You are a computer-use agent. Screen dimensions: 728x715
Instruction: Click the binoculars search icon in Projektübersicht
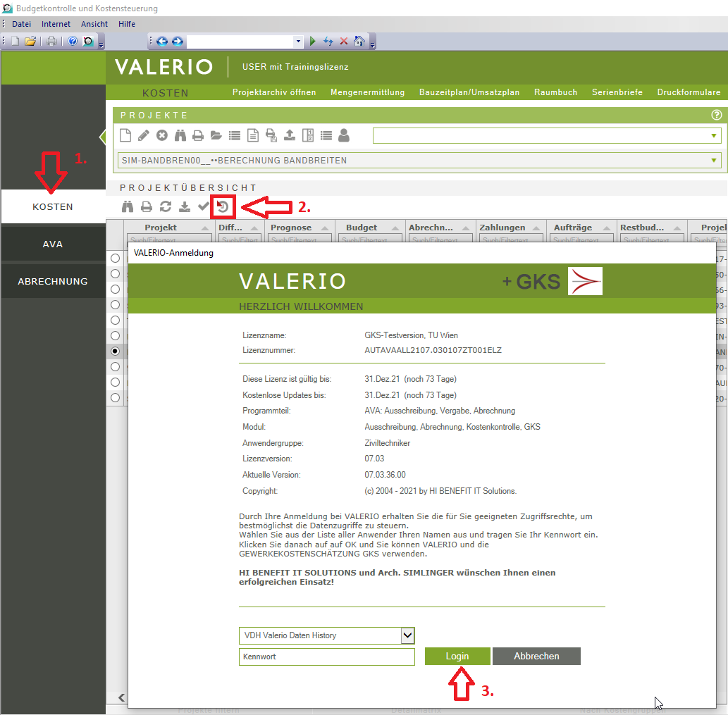pos(128,206)
